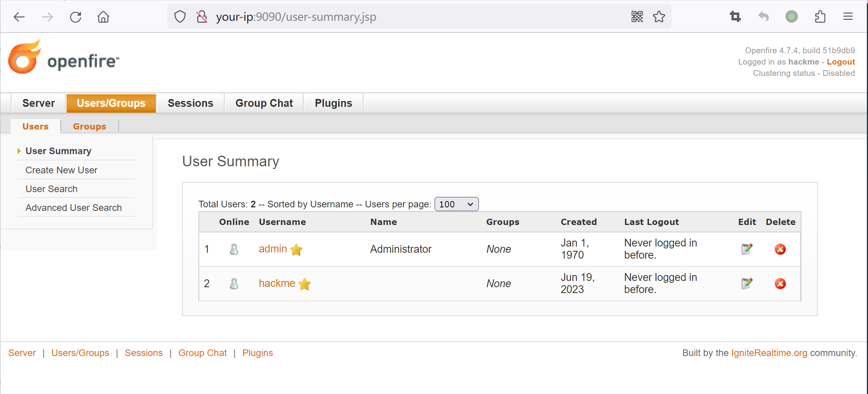
Task: Open the browser extensions puzzle icon
Action: (x=820, y=17)
